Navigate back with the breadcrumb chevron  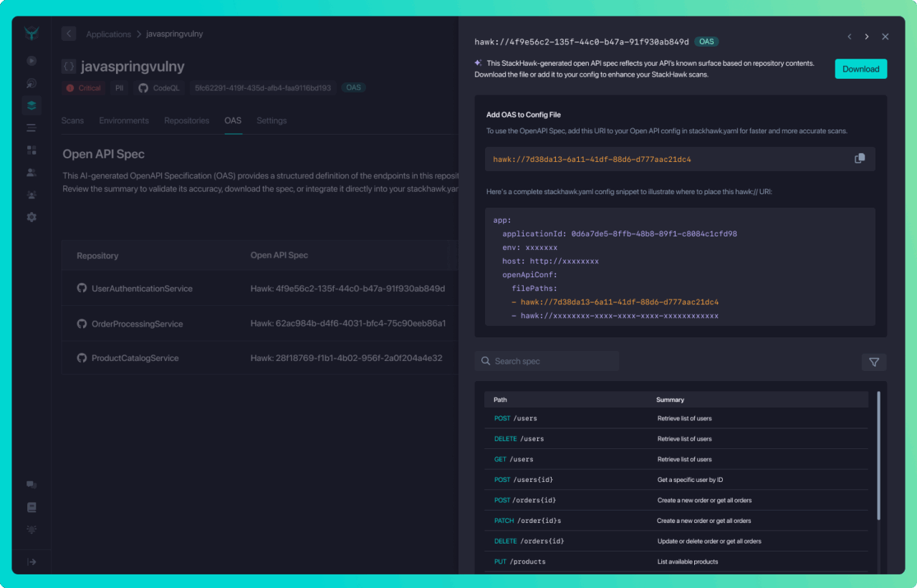(x=68, y=34)
